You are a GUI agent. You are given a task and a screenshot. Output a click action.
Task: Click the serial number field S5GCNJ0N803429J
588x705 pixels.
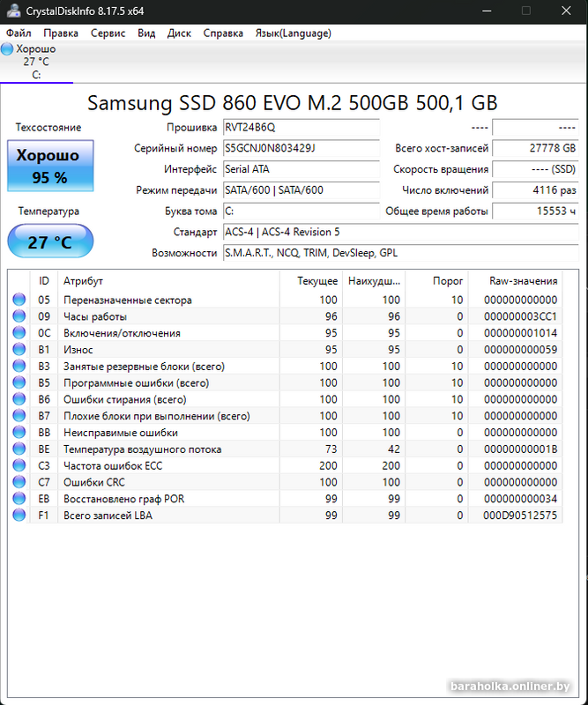(x=301, y=148)
